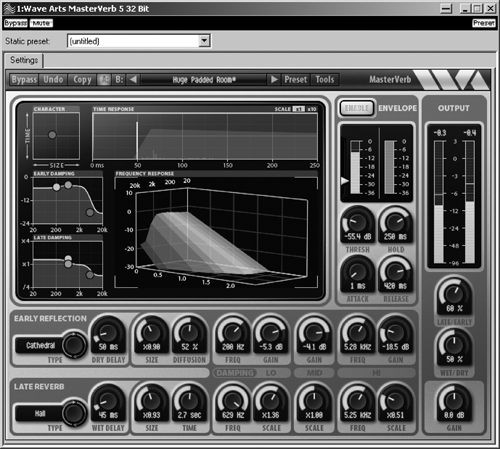Click the THRESH knob showing -55.4 dB

click(x=358, y=223)
